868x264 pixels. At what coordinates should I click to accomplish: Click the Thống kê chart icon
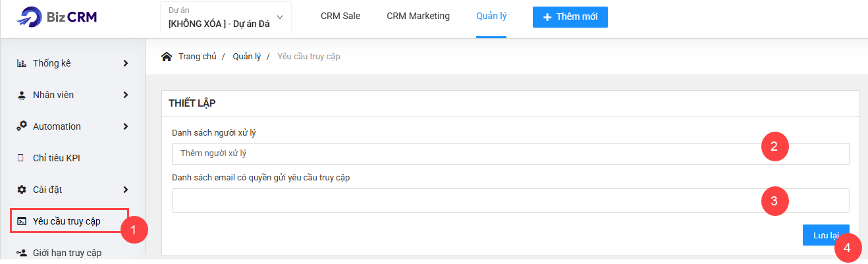click(21, 64)
